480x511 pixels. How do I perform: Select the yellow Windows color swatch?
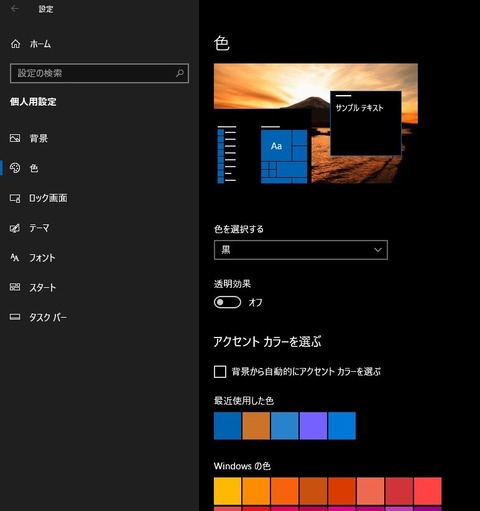pos(227,491)
